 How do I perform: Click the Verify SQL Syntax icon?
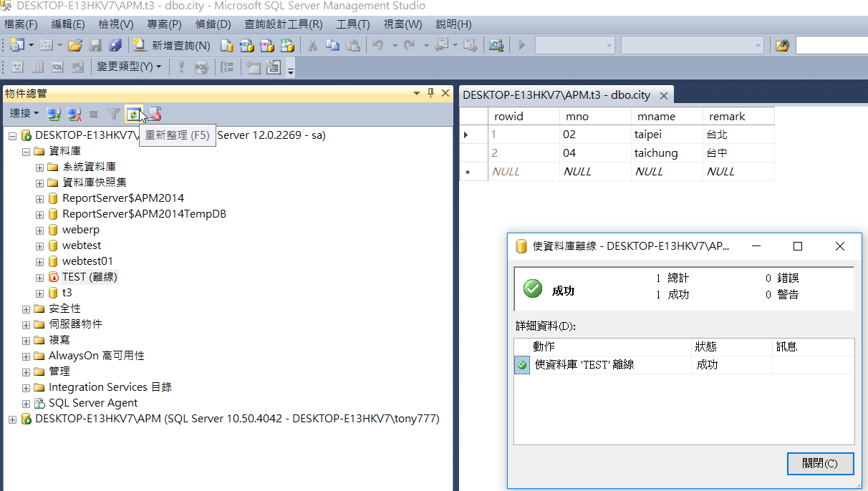(x=202, y=67)
